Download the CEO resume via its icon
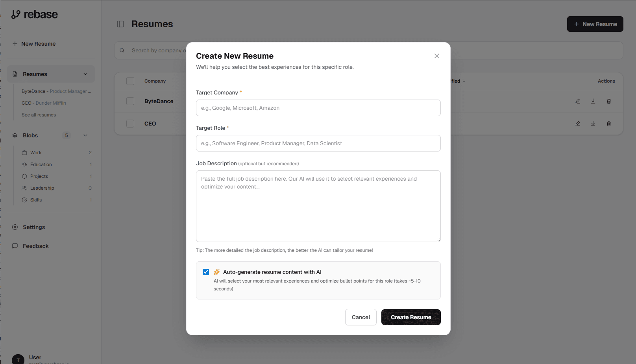 (x=593, y=123)
